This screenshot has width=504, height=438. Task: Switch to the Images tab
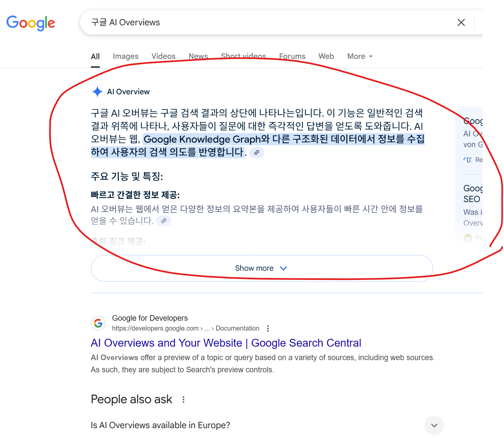point(125,57)
